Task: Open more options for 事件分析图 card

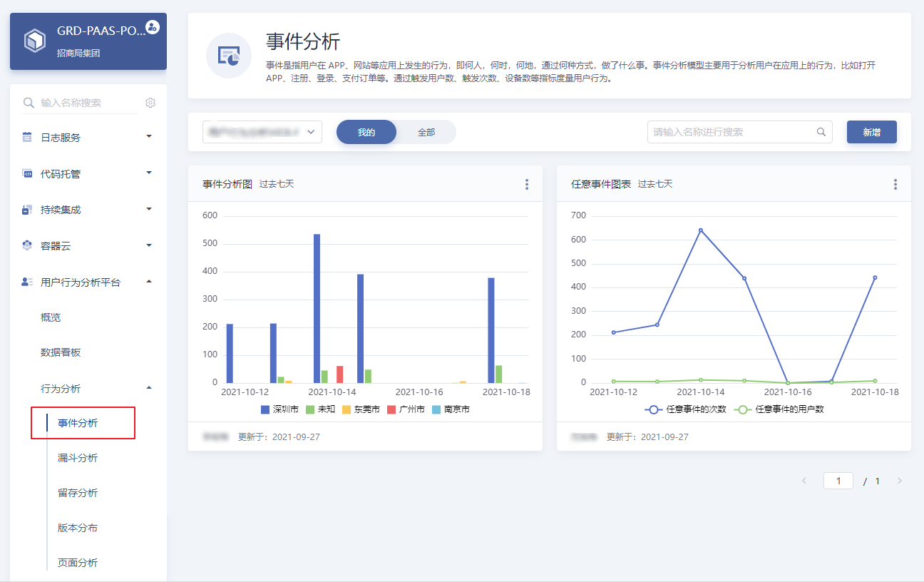Action: coord(527,184)
